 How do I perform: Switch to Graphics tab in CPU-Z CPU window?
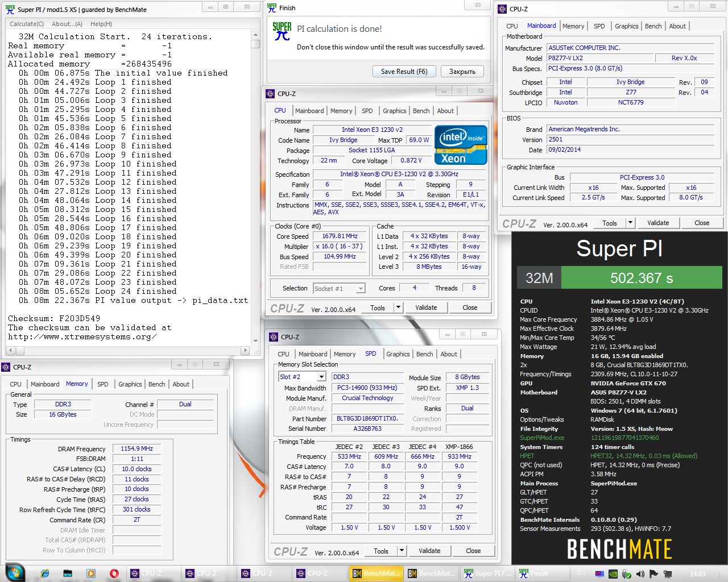395,111
